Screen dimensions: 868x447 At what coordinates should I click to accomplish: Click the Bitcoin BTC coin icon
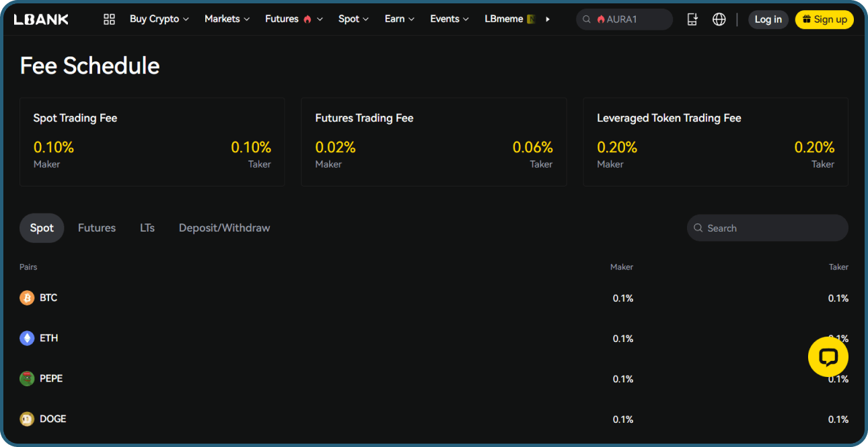coord(27,298)
